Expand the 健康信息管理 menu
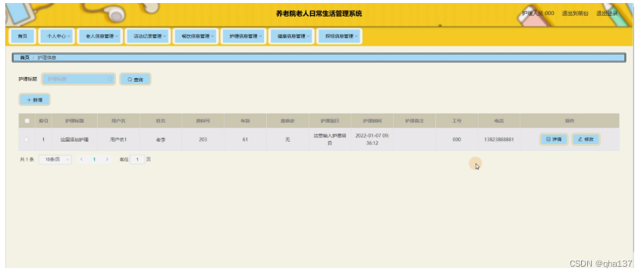644x275 pixels. coord(291,36)
